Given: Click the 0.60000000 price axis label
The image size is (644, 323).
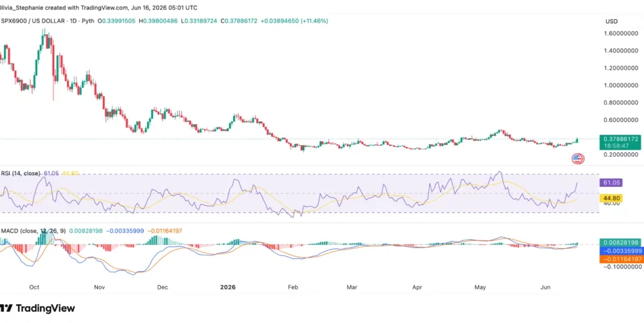Looking at the screenshot, I should click(621, 120).
